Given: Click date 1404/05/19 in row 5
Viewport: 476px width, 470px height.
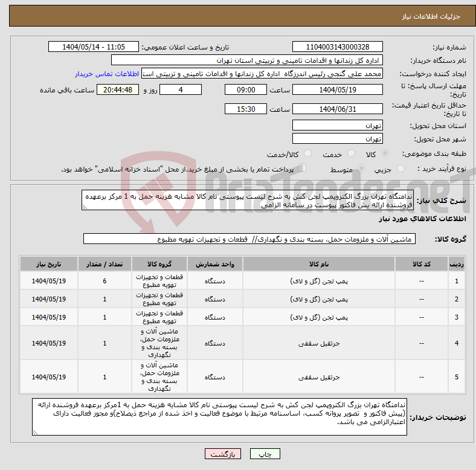Looking at the screenshot, I should (x=49, y=377).
